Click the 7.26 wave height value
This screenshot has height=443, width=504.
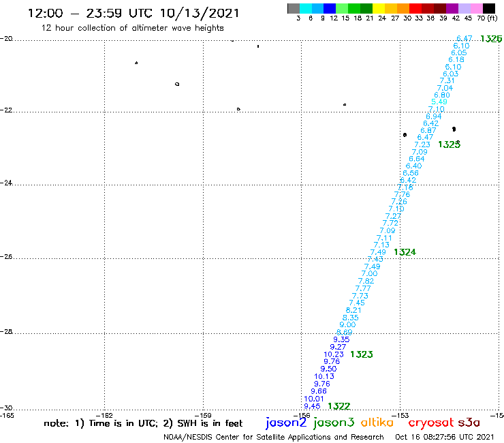pos(399,202)
